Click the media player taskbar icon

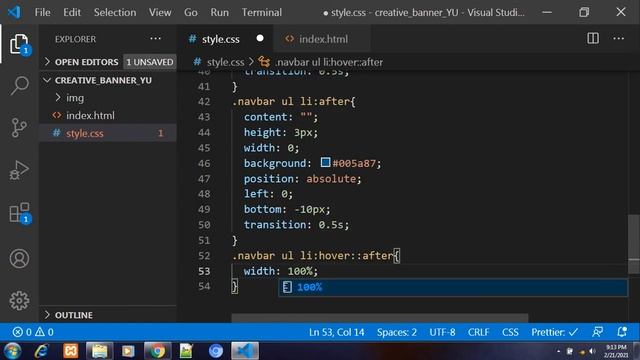pyautogui.click(x=128, y=351)
